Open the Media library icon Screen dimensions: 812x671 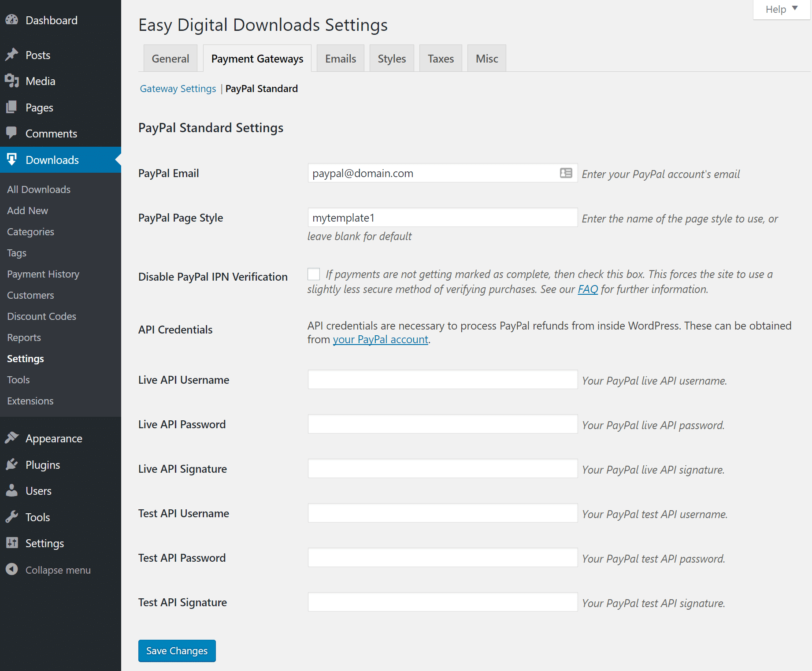tap(12, 81)
